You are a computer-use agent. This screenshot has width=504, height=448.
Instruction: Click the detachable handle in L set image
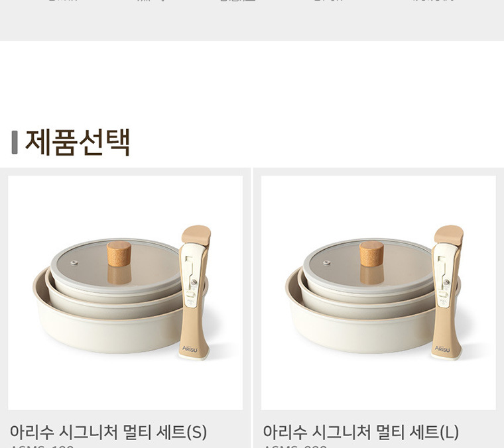pyautogui.click(x=447, y=292)
